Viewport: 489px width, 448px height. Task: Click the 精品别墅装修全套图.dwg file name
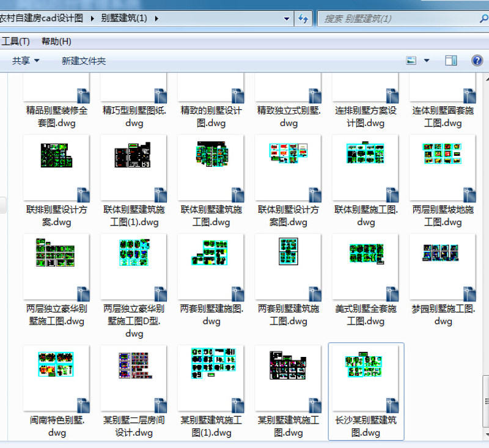coord(57,117)
